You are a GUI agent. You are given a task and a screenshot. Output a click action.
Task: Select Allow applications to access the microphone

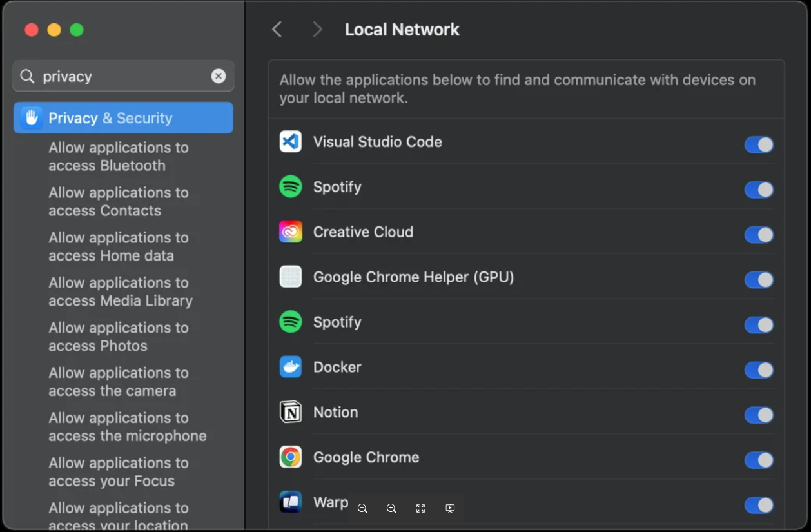pyautogui.click(x=128, y=428)
